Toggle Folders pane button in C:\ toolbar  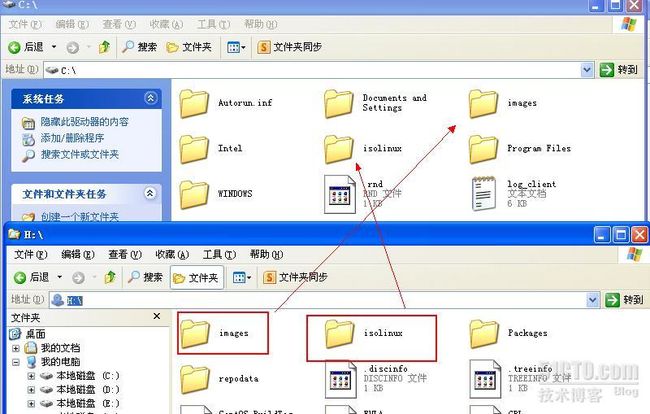click(x=189, y=47)
